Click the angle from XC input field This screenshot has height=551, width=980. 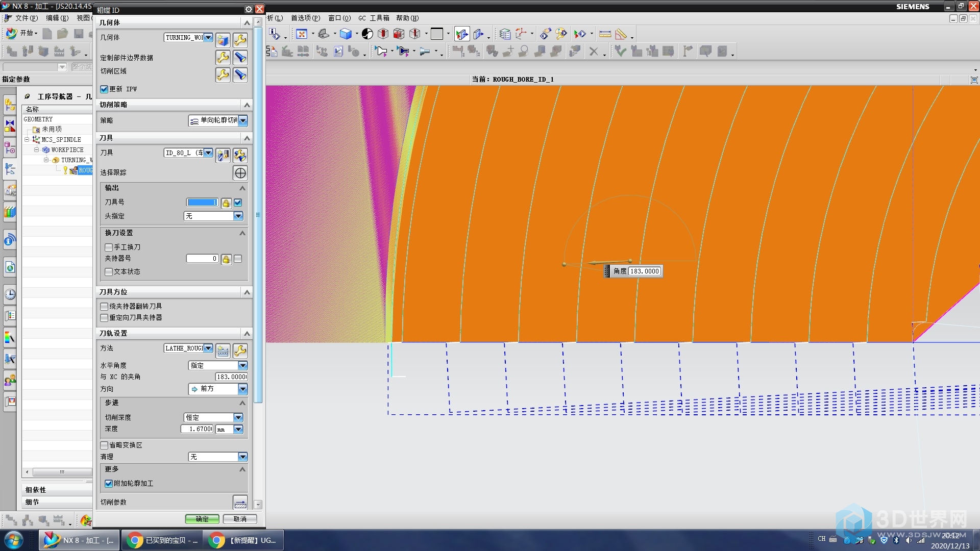coord(231,377)
